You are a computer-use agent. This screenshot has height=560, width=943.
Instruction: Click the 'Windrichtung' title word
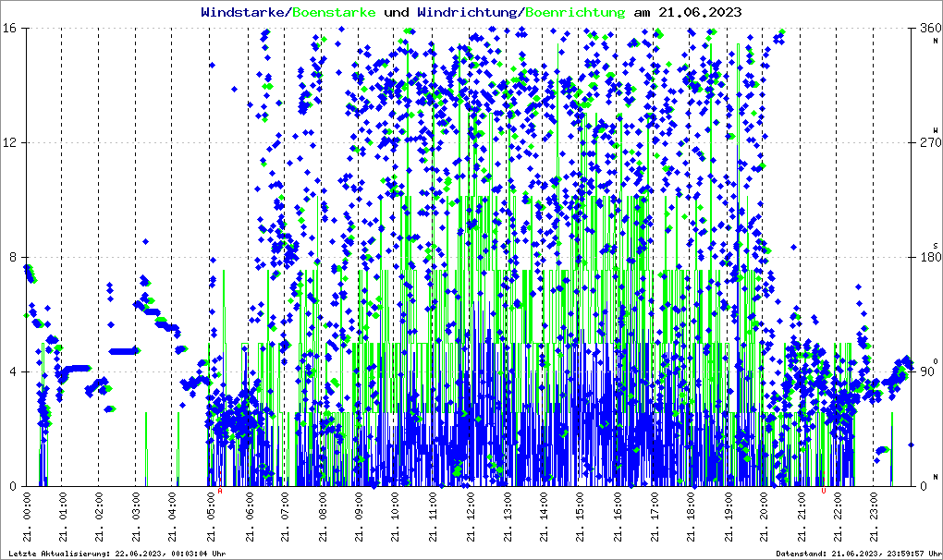click(x=467, y=12)
